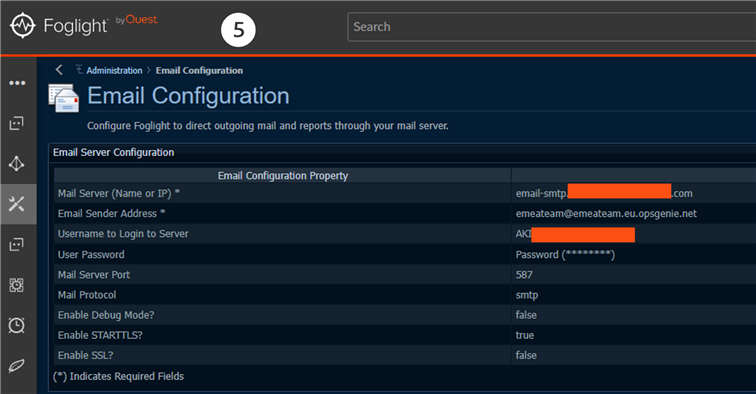The image size is (756, 394).
Task: Click the second dashboard panel icon in sidebar
Action: pos(17,244)
